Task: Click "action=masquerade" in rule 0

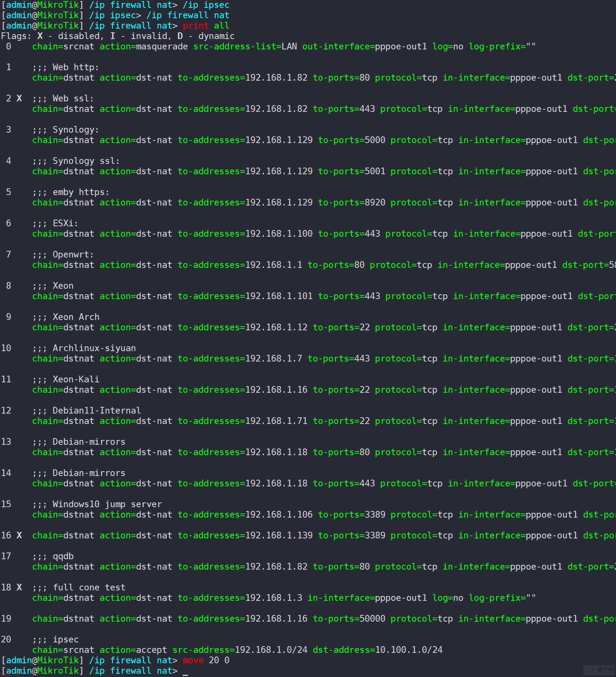Action: pos(144,46)
